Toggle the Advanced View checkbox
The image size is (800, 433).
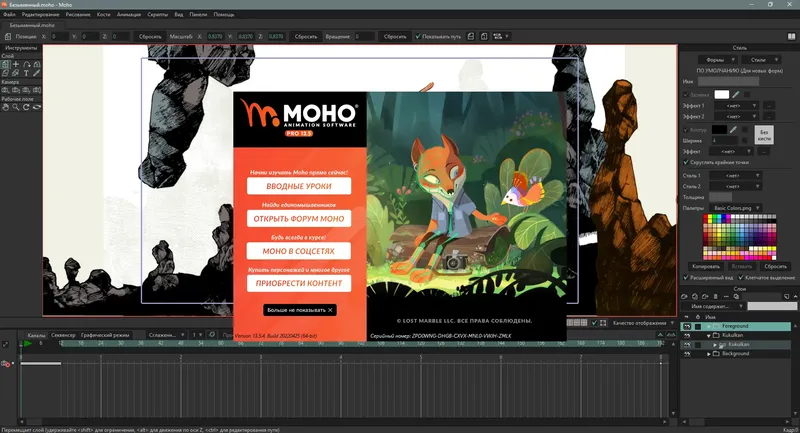coord(686,277)
